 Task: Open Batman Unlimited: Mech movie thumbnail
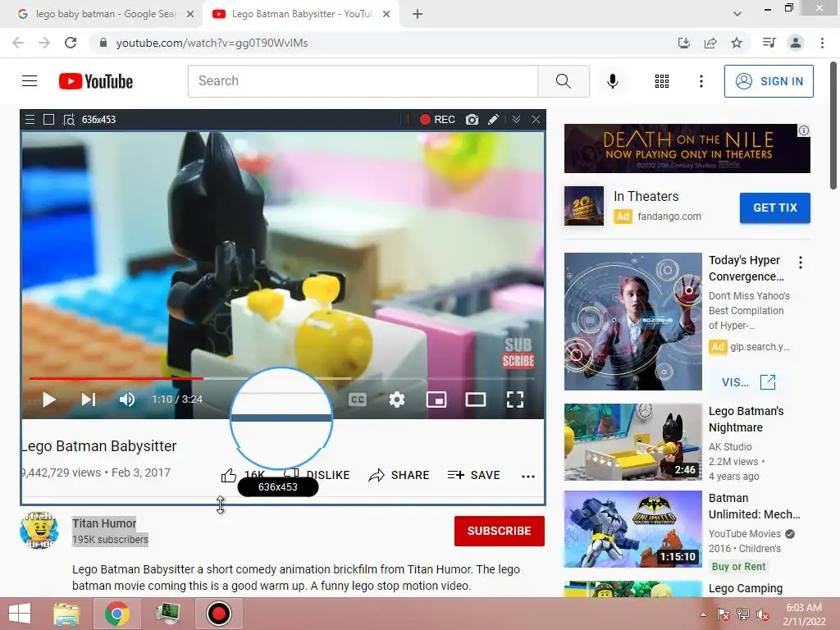point(632,529)
